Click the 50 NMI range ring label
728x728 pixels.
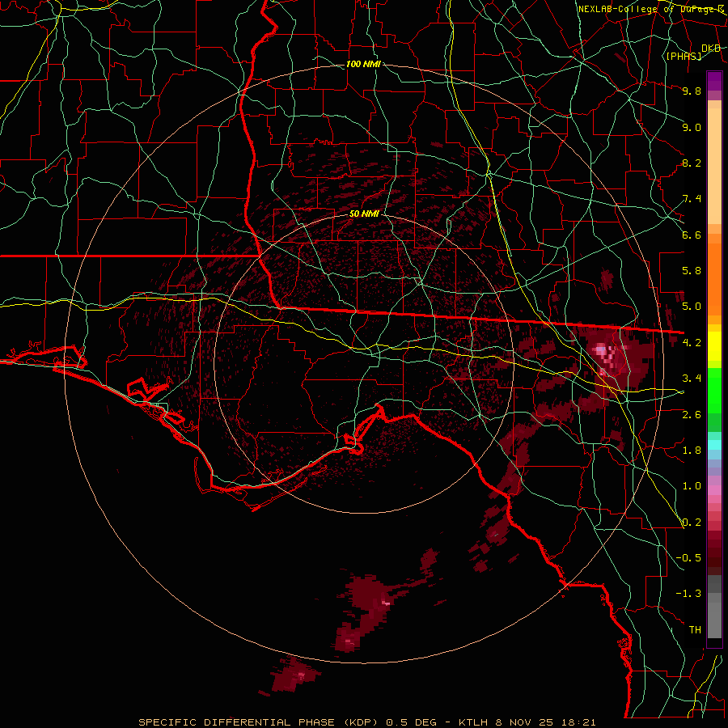pyautogui.click(x=364, y=214)
